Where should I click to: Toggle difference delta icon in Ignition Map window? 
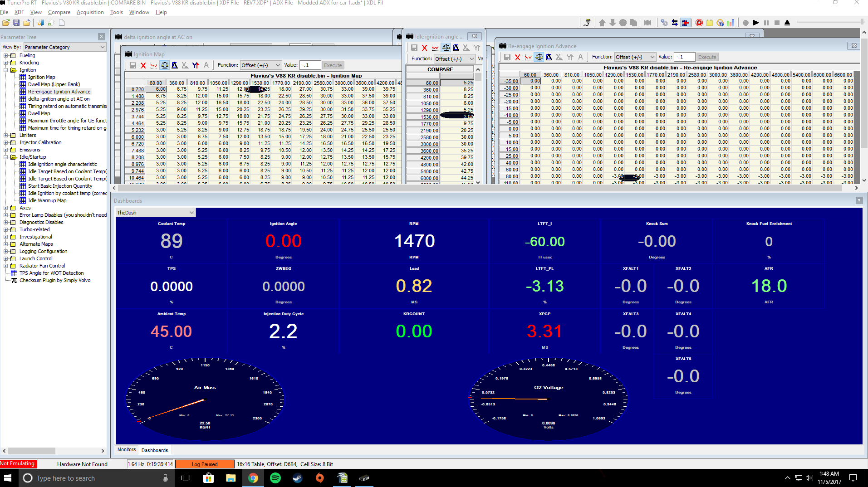(175, 65)
